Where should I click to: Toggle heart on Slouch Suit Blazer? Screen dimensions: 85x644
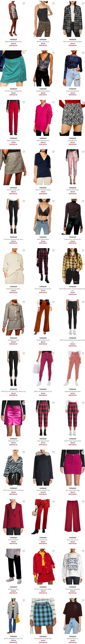pos(24,502)
